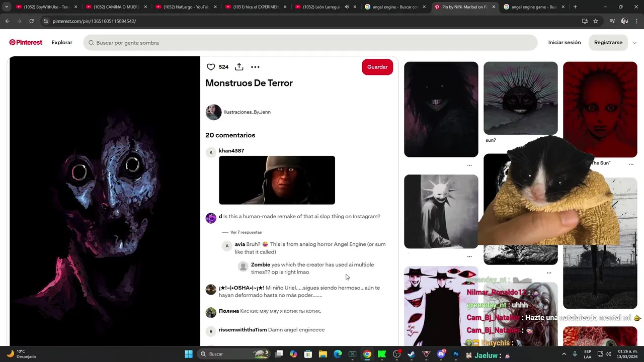This screenshot has width=644, height=362.
Task: Open rissemwiththaTism commenter profile
Action: 243,330
